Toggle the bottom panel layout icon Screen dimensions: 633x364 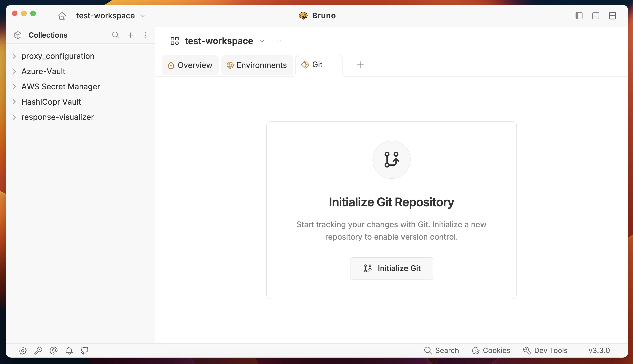point(596,16)
